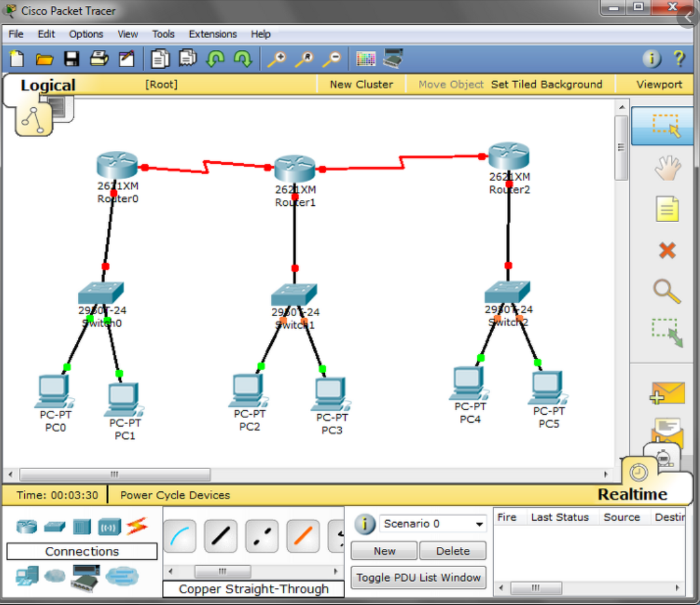The image size is (700, 605).
Task: Select the Multiuser Connection category icon
Action: pyautogui.click(x=122, y=576)
